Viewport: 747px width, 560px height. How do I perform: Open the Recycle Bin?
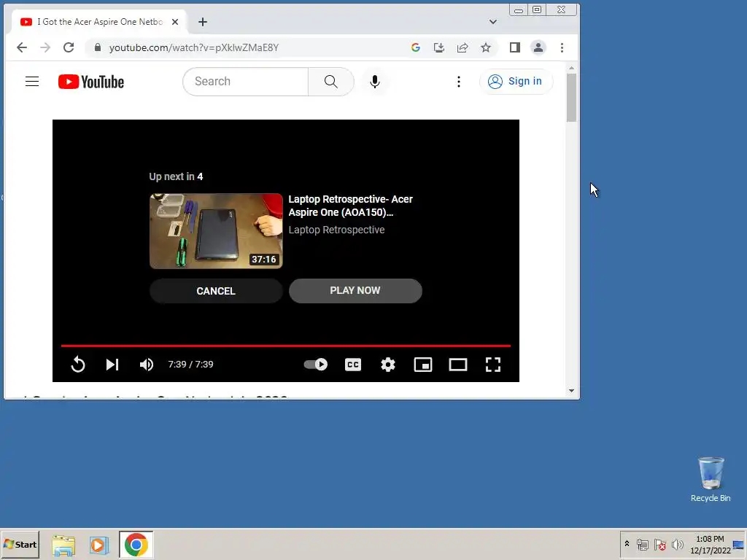(711, 480)
